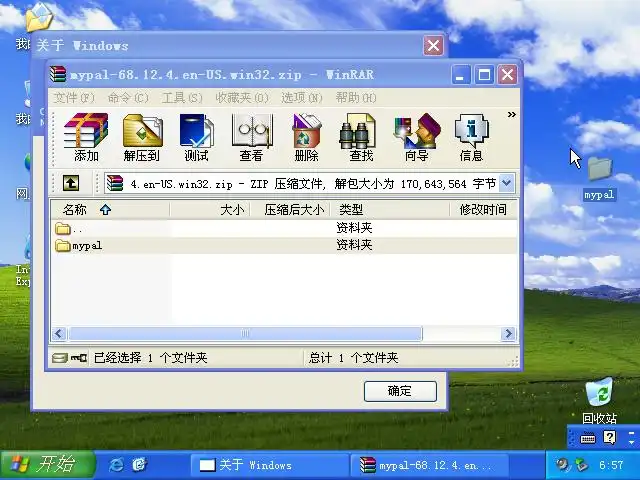
Task: Select the mypal folder on desktop
Action: tap(600, 178)
